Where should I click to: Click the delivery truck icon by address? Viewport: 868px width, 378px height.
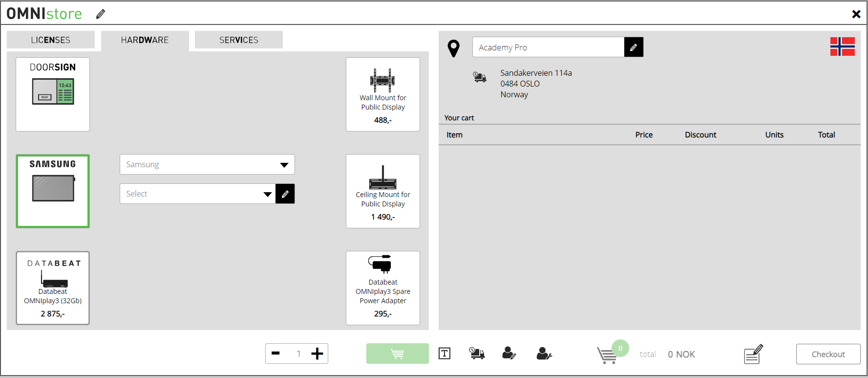pyautogui.click(x=480, y=77)
